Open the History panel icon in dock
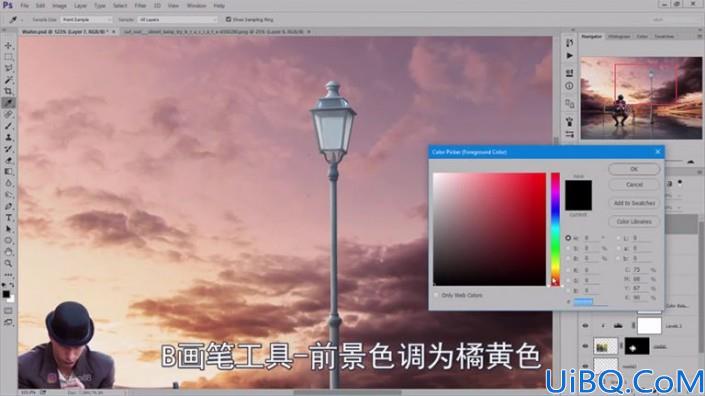 click(569, 43)
